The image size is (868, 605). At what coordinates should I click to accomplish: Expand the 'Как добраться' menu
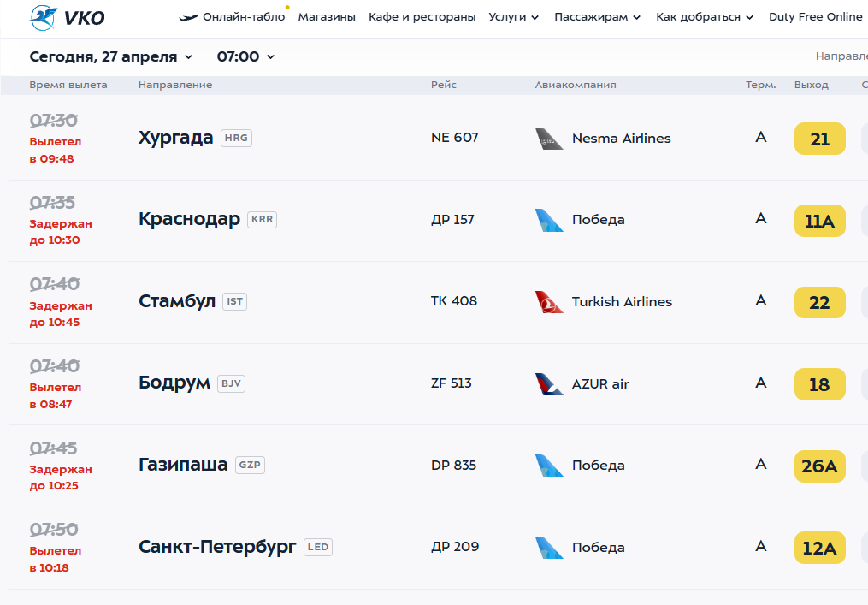coord(705,17)
